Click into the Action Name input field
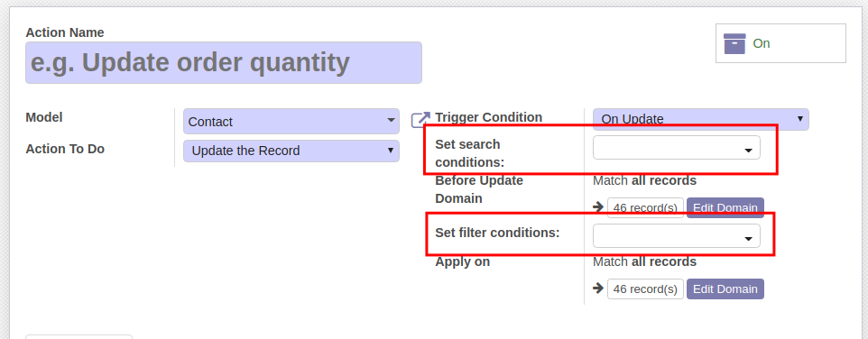The width and height of the screenshot is (868, 339). pos(224,62)
